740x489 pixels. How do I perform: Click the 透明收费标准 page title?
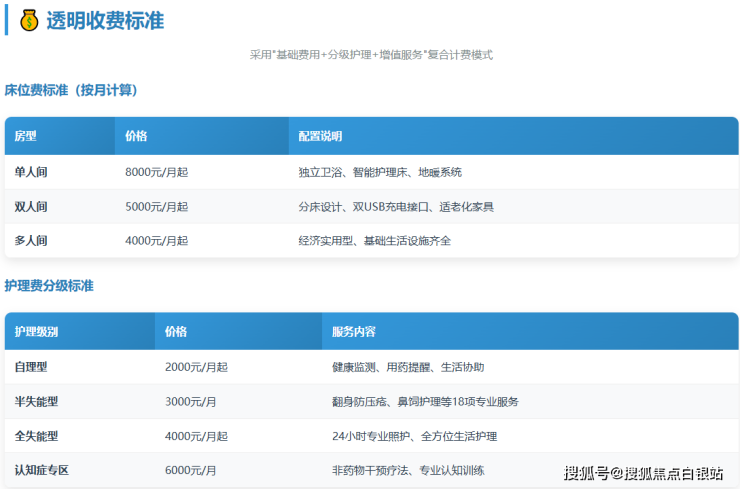pos(105,21)
